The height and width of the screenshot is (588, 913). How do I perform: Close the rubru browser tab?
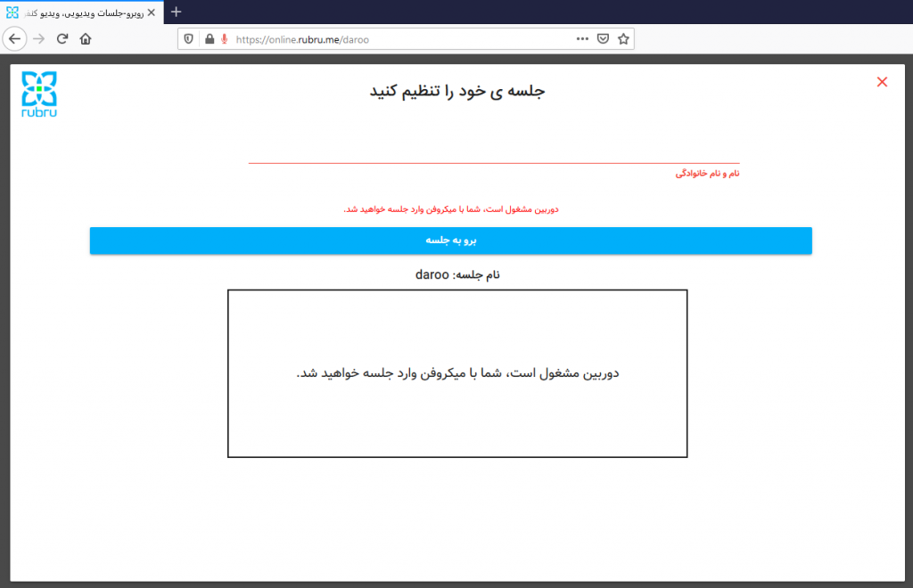click(x=152, y=12)
